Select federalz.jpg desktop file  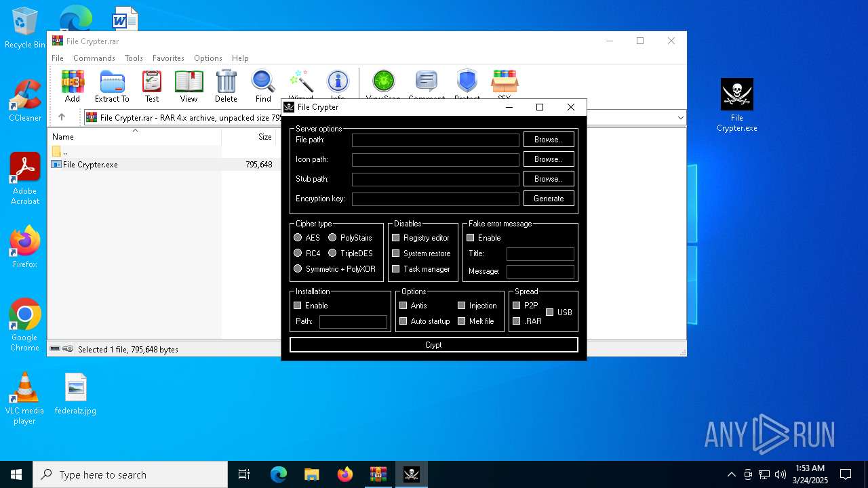click(x=75, y=394)
